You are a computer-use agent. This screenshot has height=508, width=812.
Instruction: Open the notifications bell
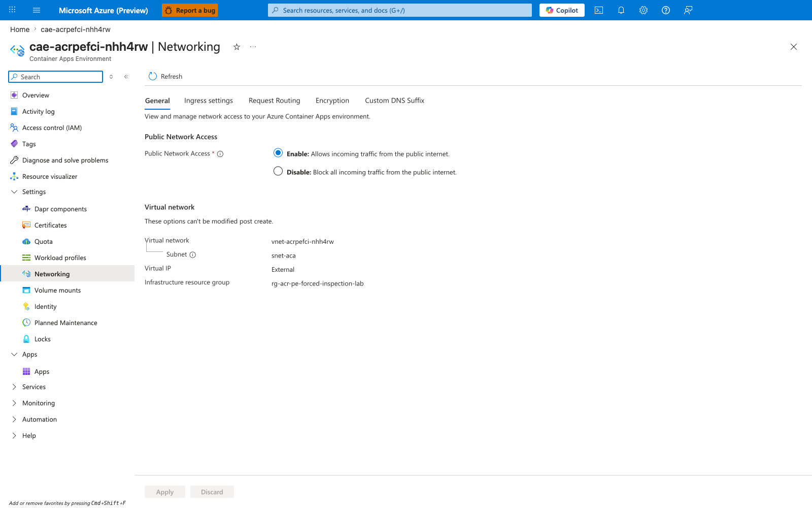tap(621, 10)
